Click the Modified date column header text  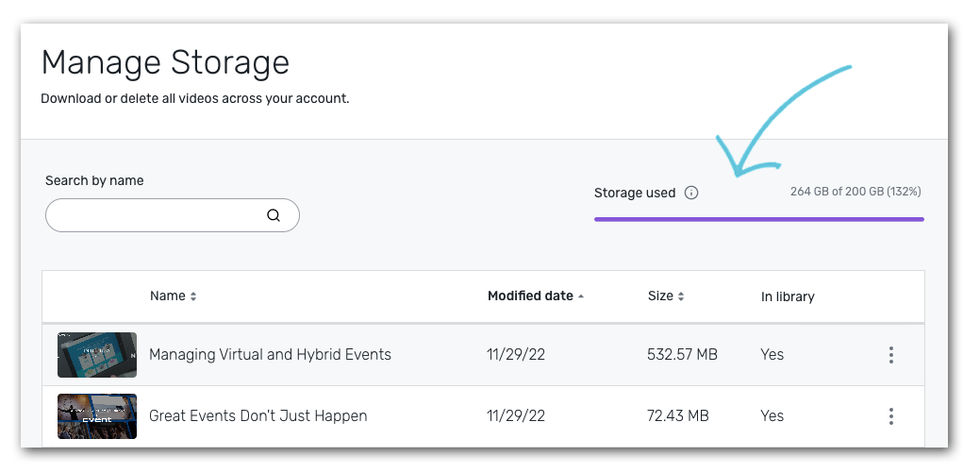tap(530, 296)
